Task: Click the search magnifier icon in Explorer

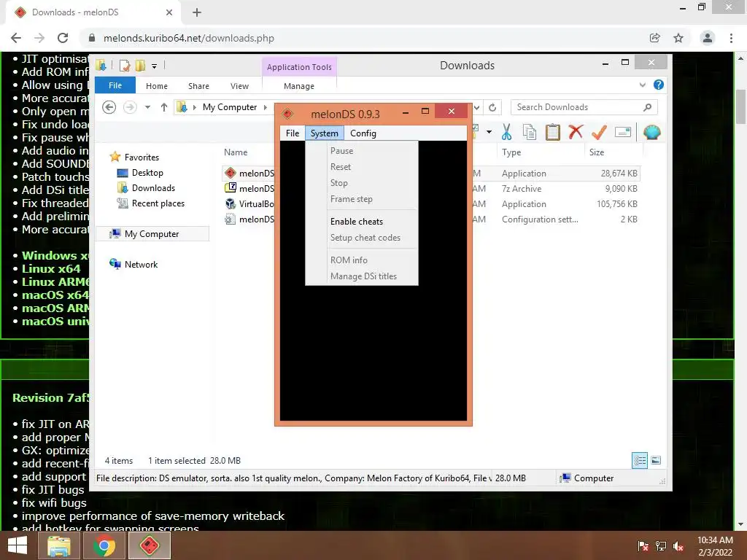Action: click(x=647, y=107)
